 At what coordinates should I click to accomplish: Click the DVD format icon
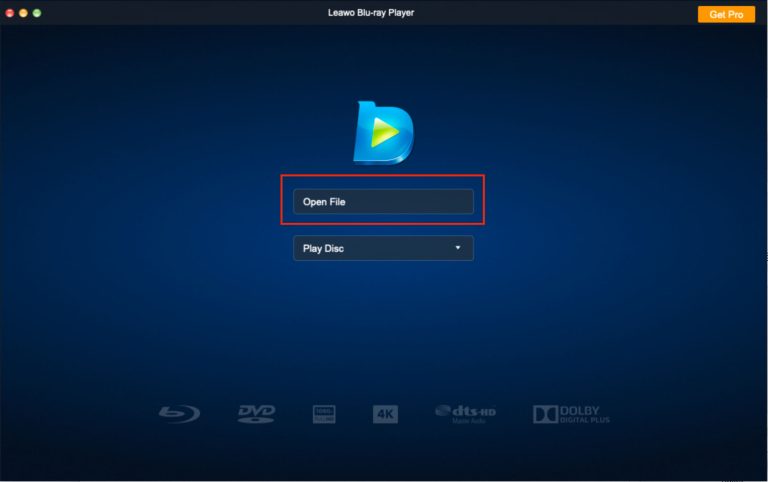[x=256, y=414]
